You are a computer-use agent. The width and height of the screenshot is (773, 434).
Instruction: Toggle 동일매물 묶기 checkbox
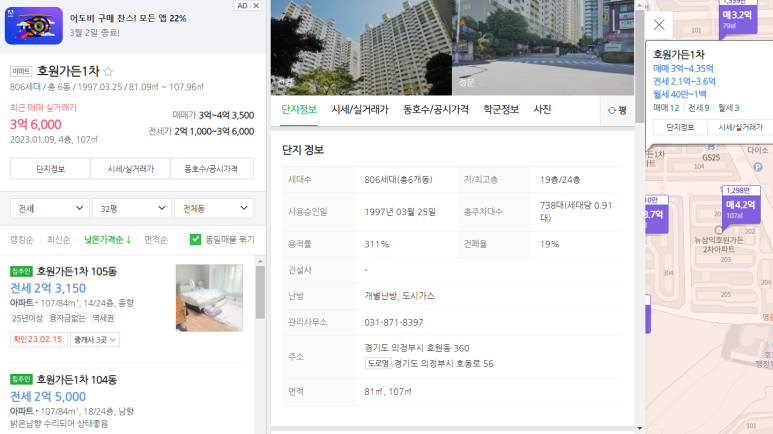195,239
